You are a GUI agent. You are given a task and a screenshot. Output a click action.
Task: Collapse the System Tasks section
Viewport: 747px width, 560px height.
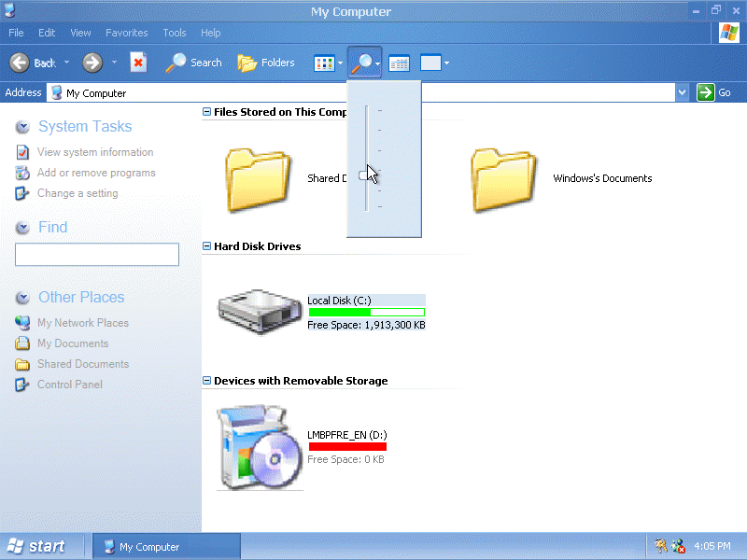(22, 127)
